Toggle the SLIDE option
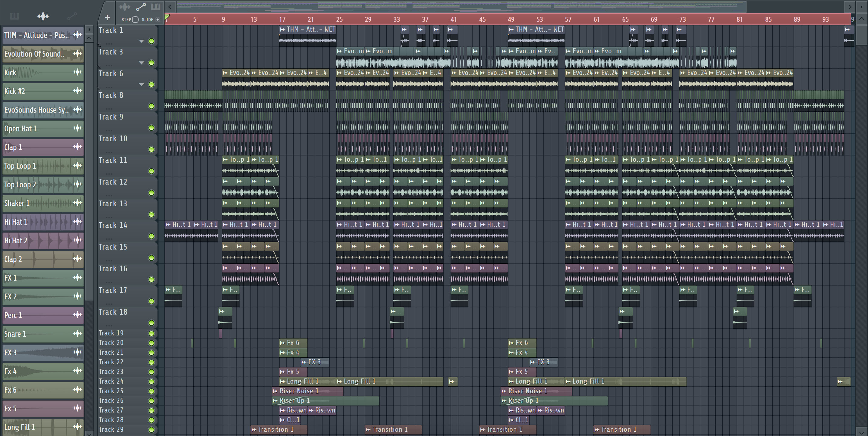This screenshot has width=868, height=436. 157,20
